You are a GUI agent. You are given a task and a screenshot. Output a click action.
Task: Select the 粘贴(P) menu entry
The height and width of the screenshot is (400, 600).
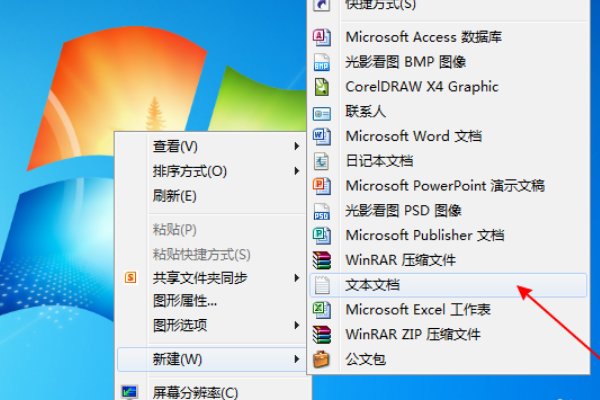pyautogui.click(x=211, y=230)
